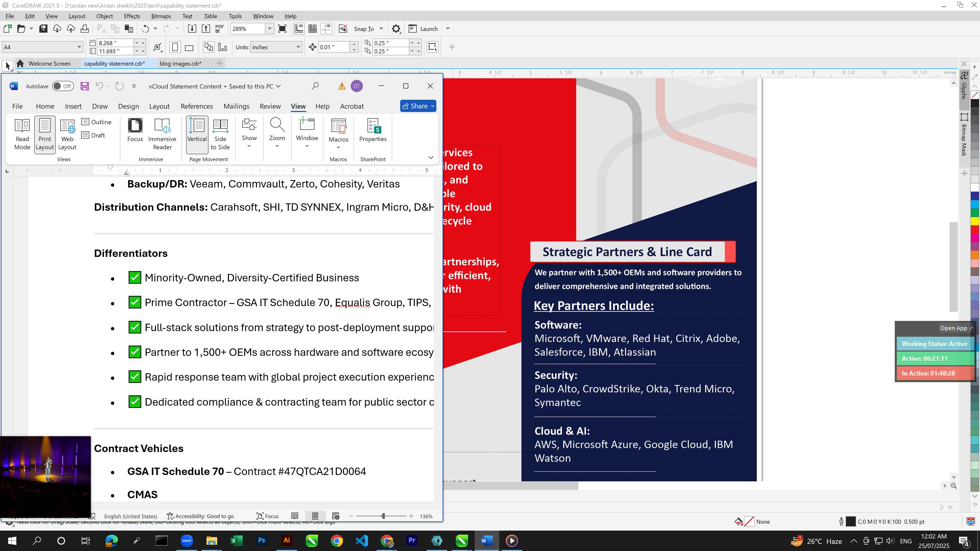
Task: Click page width field 8.268 in CorelDRAW
Action: click(x=115, y=43)
